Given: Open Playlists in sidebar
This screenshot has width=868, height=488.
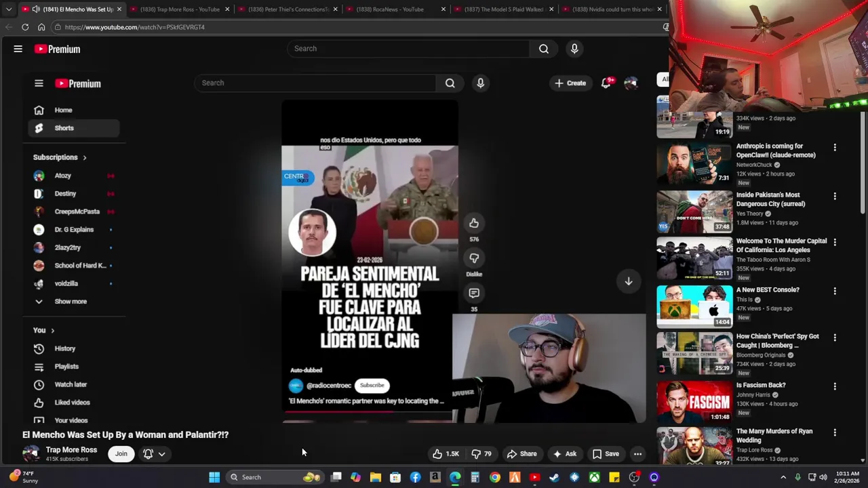Looking at the screenshot, I should pyautogui.click(x=66, y=367).
